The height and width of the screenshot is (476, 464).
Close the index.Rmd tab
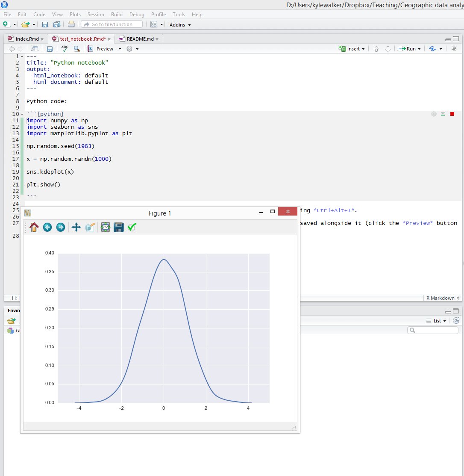pyautogui.click(x=42, y=39)
